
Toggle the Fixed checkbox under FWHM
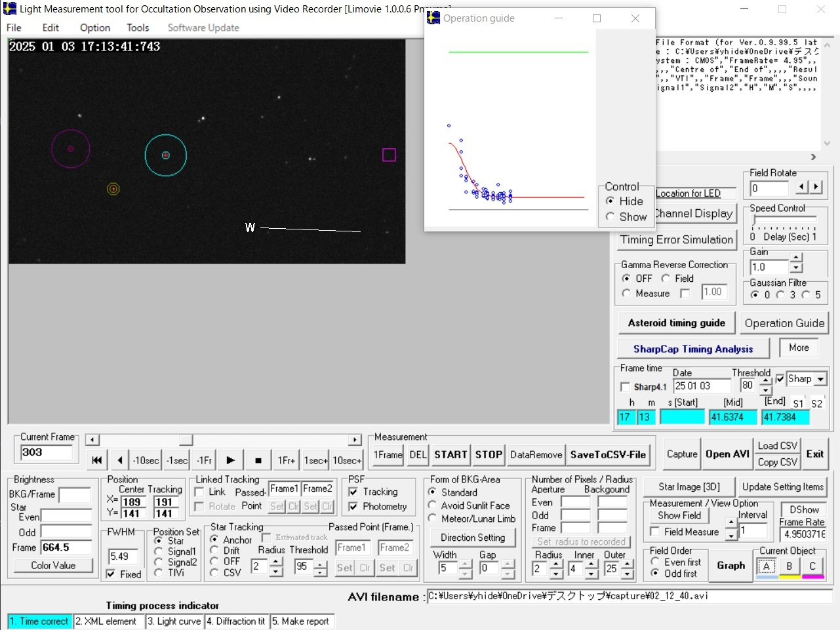(111, 574)
